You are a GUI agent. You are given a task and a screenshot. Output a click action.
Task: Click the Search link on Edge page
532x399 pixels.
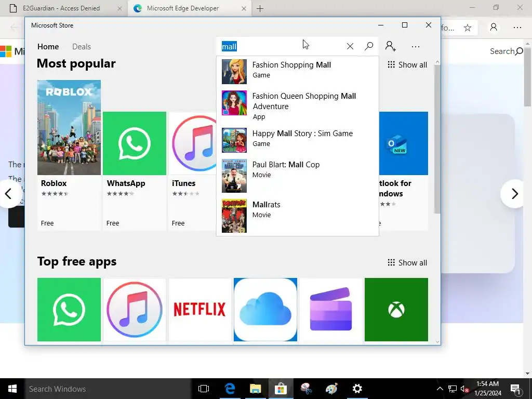tap(506, 51)
